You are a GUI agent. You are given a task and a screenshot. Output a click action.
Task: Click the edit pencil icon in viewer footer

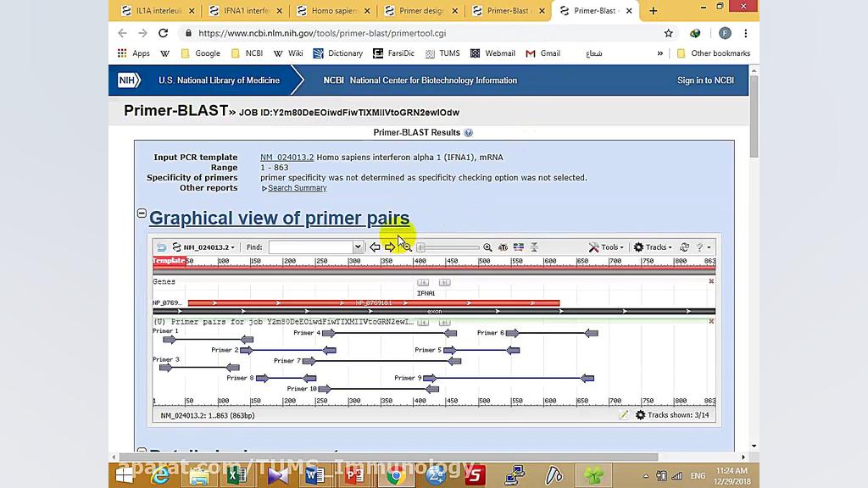click(x=624, y=415)
